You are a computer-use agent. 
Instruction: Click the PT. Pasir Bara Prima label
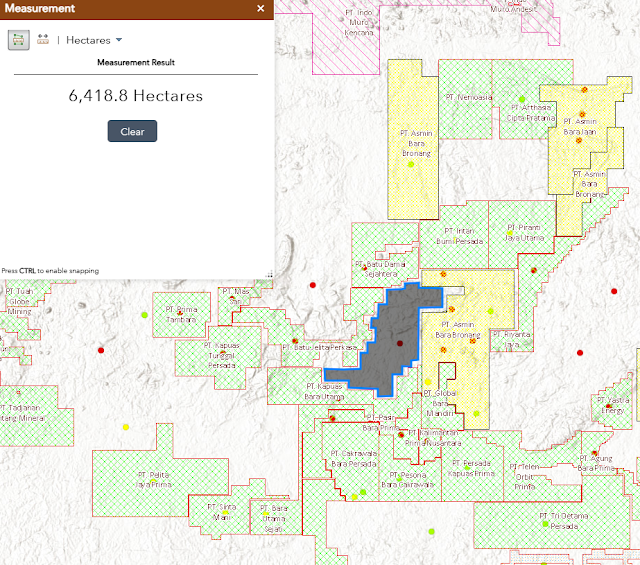pos(381,423)
